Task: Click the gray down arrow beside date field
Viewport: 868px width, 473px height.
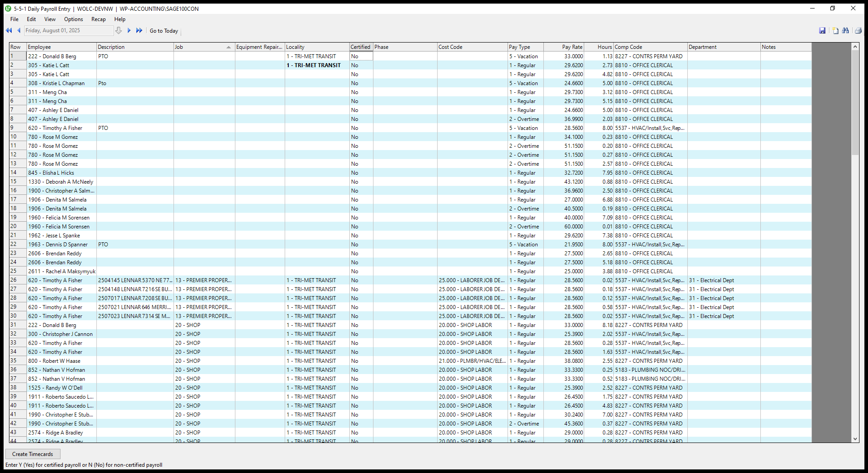Action: [119, 30]
